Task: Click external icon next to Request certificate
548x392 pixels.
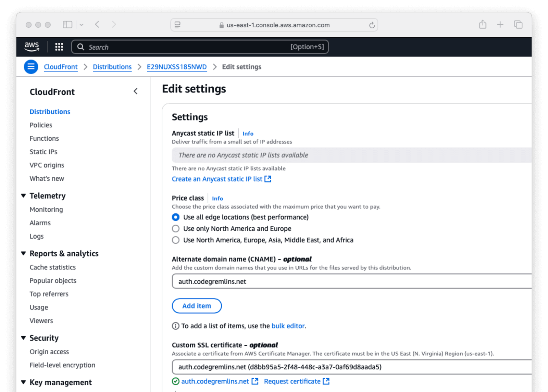Action: coord(326,381)
